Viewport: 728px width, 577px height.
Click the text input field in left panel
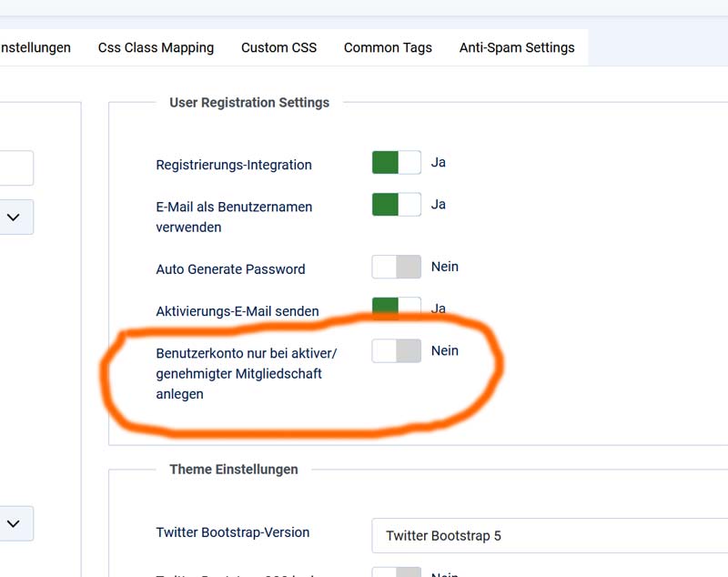click(x=16, y=168)
